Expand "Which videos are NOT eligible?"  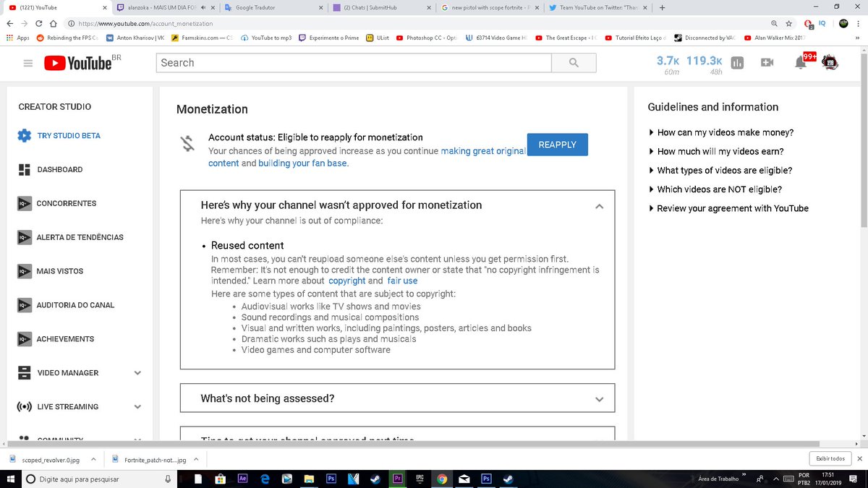click(x=715, y=189)
